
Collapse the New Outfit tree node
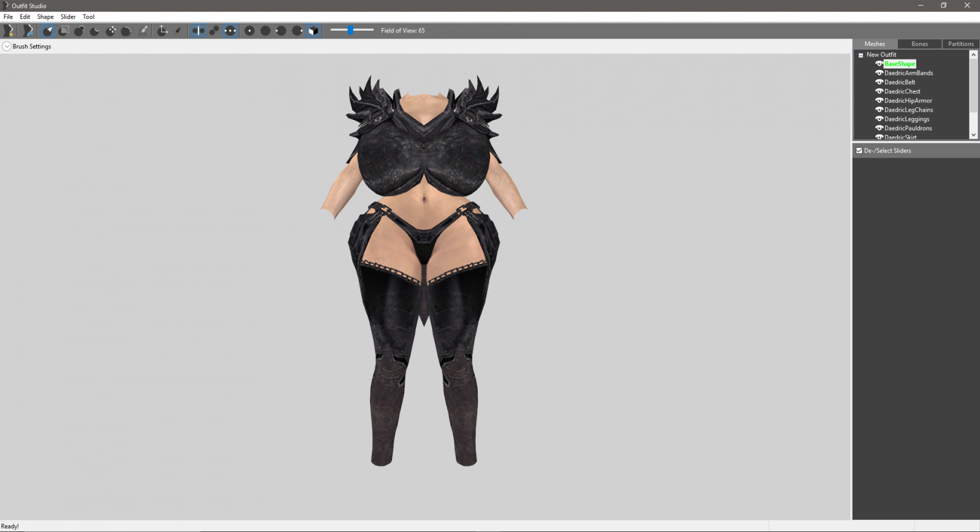tap(861, 55)
